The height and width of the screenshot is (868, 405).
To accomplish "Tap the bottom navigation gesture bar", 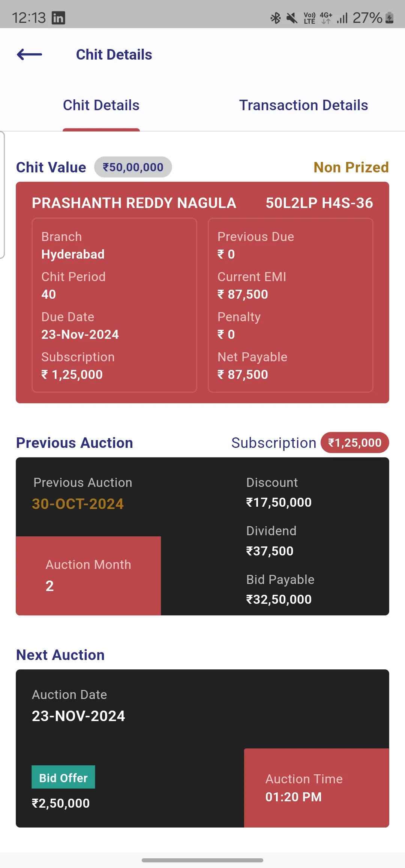I will 202,860.
